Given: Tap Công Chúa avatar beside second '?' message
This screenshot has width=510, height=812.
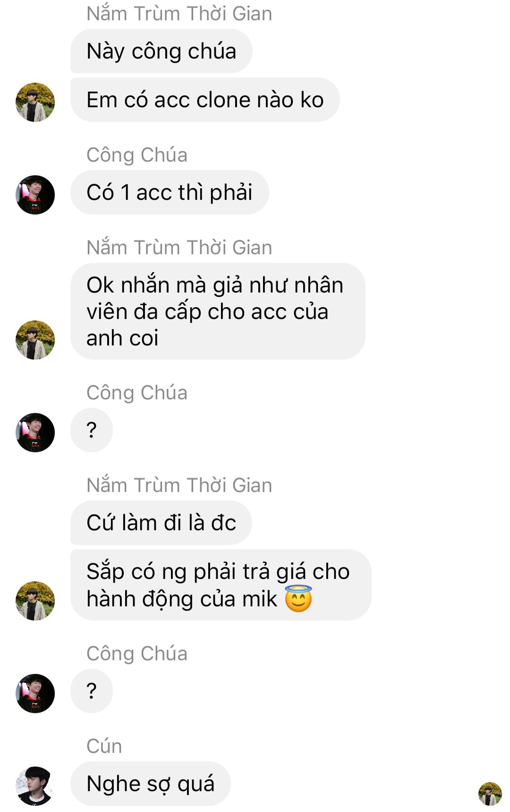Looking at the screenshot, I should tap(35, 693).
